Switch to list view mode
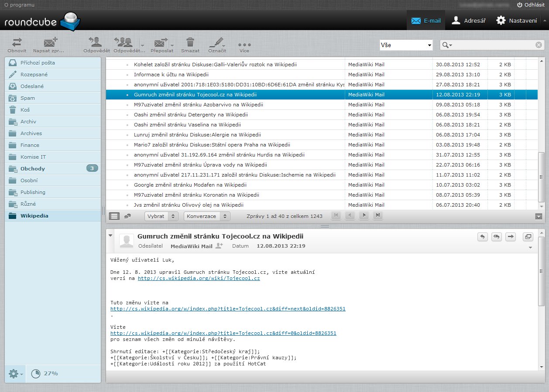 (114, 216)
